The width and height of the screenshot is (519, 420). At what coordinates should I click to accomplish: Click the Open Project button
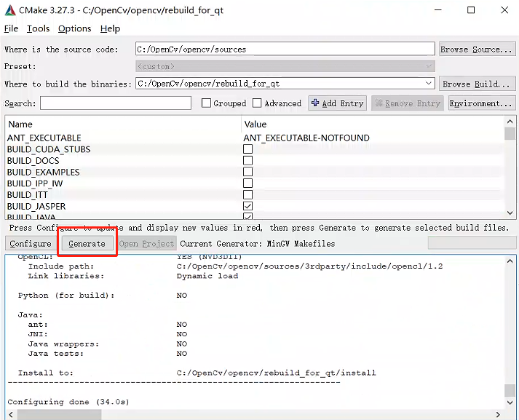[146, 244]
